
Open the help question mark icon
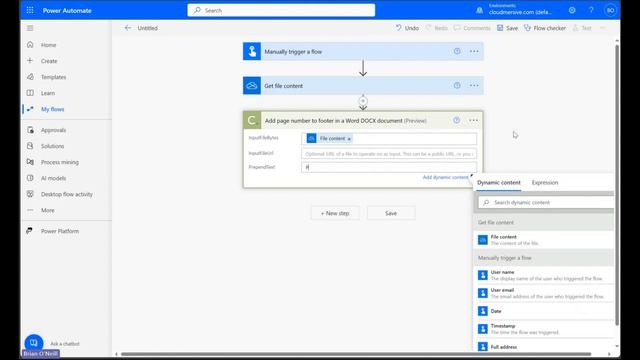[x=591, y=10]
